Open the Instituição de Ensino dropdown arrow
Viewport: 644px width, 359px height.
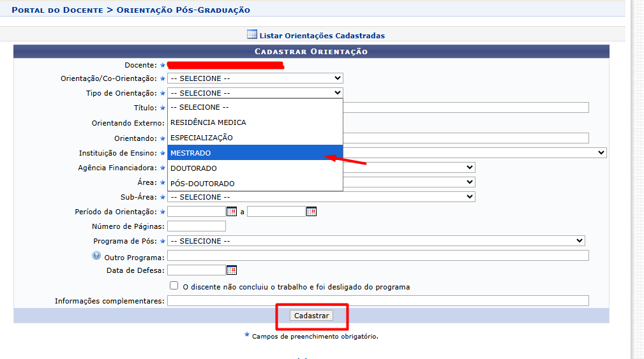point(601,152)
